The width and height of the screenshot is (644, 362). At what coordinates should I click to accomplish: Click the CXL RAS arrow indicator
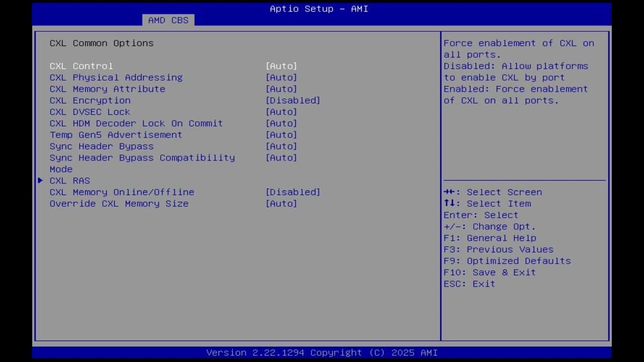pyautogui.click(x=40, y=180)
